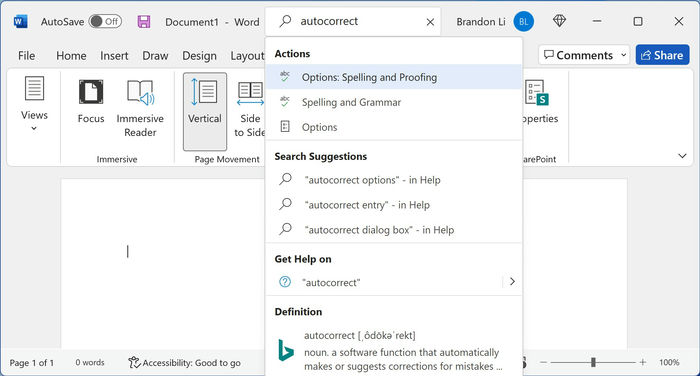Adjust the zoom slider handle
Screen dimensions: 700x376
point(593,362)
